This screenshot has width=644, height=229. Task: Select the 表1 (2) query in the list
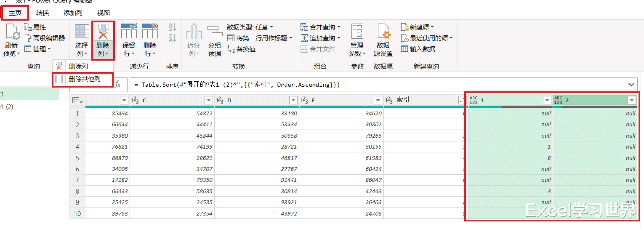click(7, 107)
